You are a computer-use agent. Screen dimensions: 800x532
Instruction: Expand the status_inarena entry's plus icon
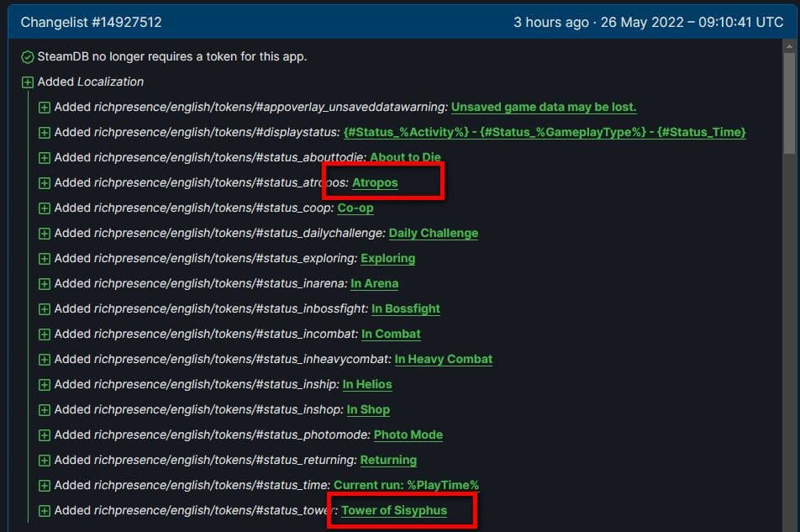click(x=45, y=284)
